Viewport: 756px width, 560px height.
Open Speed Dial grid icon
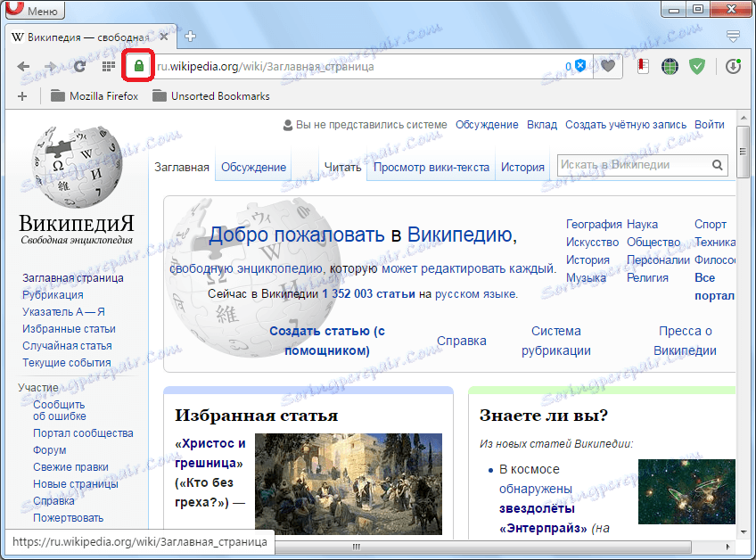[x=109, y=67]
